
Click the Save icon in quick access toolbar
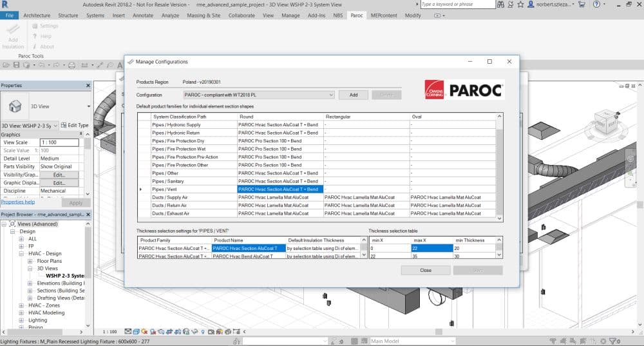(17, 65)
